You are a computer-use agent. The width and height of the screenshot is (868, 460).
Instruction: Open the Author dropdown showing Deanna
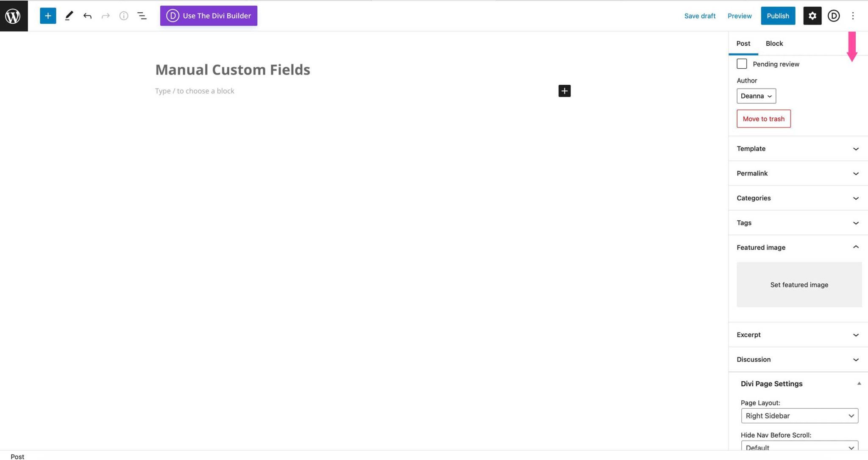pos(756,96)
